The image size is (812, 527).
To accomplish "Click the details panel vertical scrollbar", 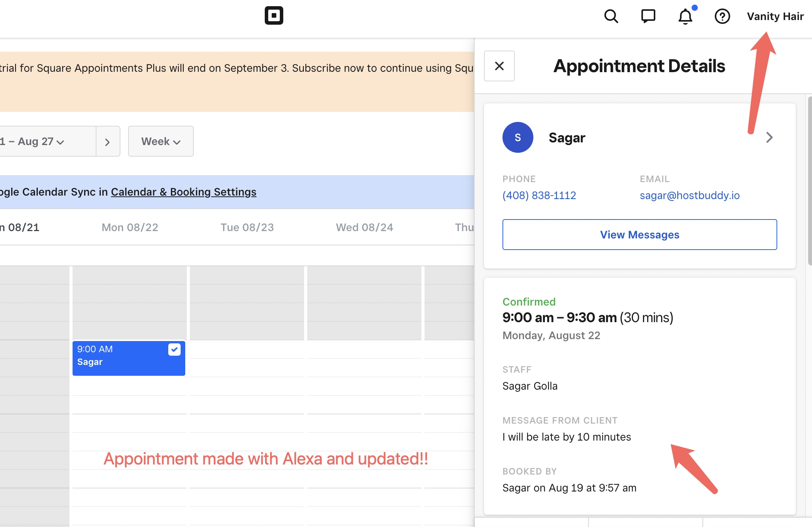I will [809, 181].
